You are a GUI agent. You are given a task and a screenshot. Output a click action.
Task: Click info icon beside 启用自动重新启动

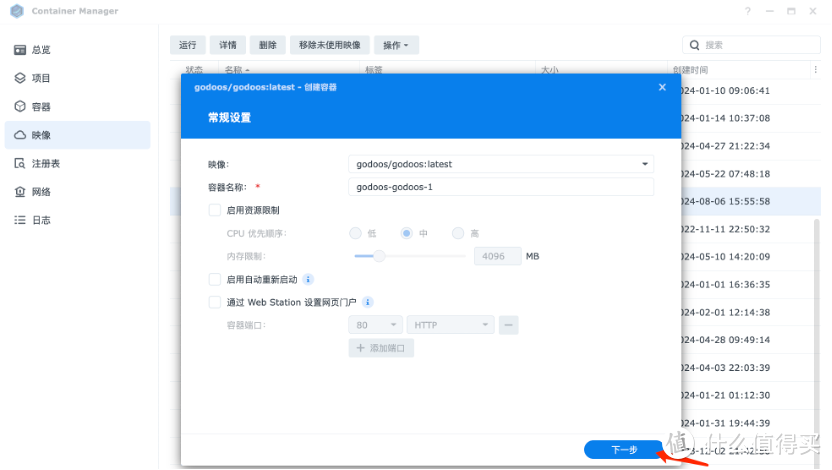(x=308, y=279)
